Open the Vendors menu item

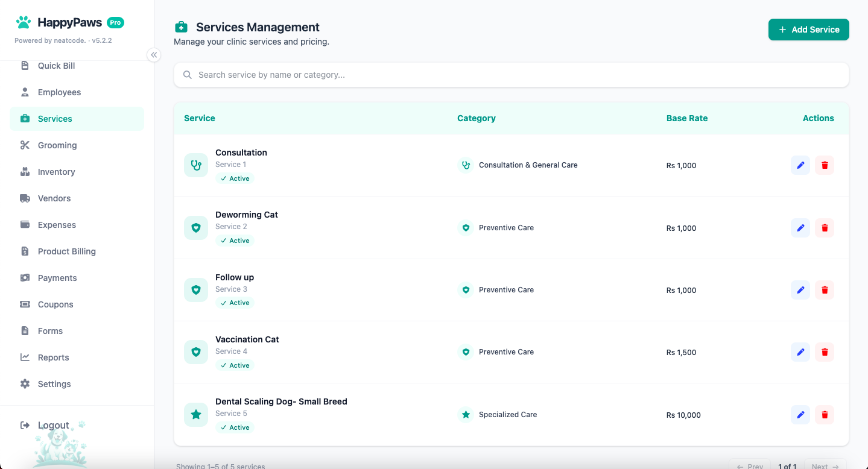[x=77, y=198]
